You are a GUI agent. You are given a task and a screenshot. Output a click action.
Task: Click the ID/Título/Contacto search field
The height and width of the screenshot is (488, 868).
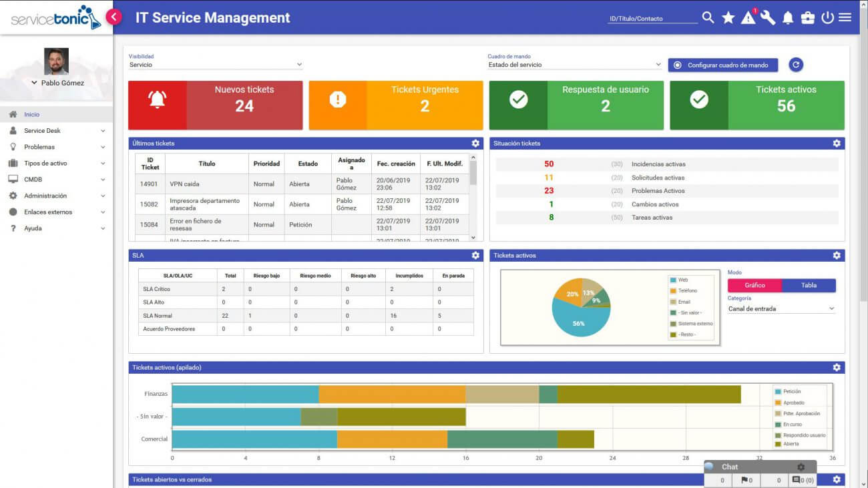click(x=652, y=19)
